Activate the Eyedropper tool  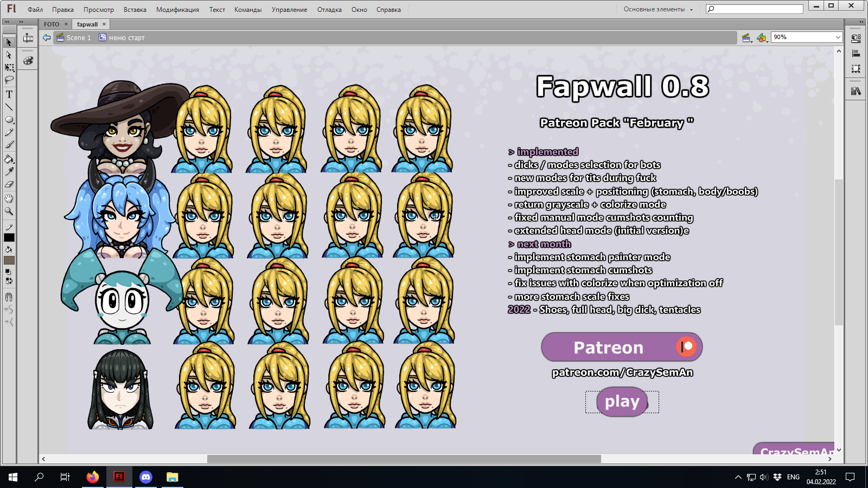point(9,172)
